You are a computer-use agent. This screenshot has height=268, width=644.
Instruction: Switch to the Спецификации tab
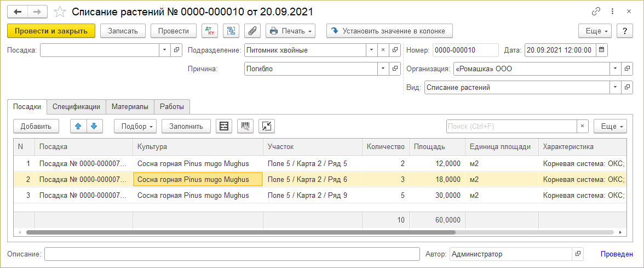(76, 107)
